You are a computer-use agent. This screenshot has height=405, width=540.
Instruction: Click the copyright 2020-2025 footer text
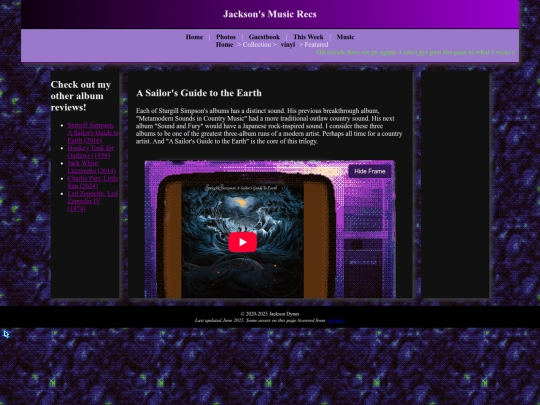point(270,314)
